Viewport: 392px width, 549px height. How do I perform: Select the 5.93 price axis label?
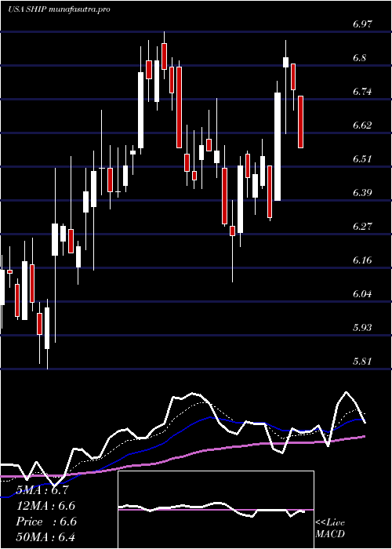click(x=363, y=327)
